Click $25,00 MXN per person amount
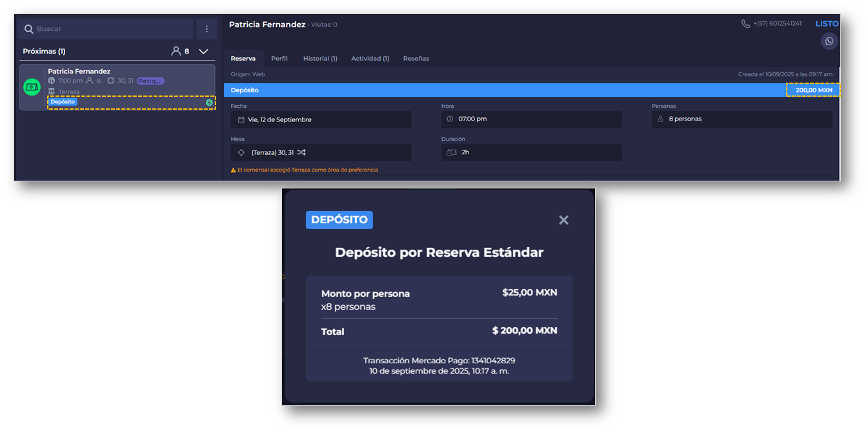 pos(530,292)
